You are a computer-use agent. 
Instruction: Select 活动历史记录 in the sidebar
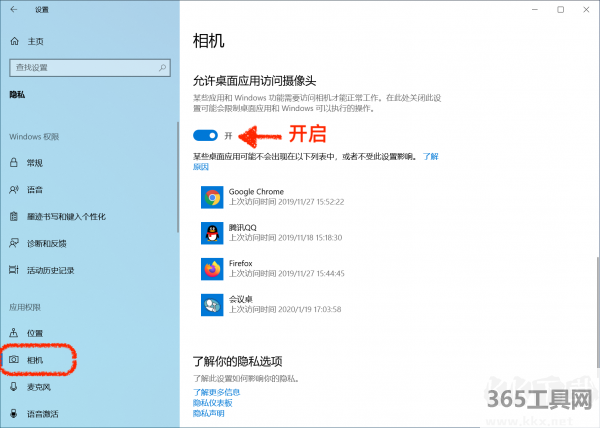[51, 270]
